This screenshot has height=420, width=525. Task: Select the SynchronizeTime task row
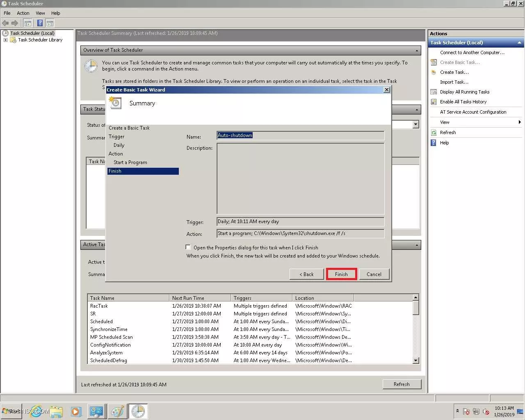click(250, 329)
